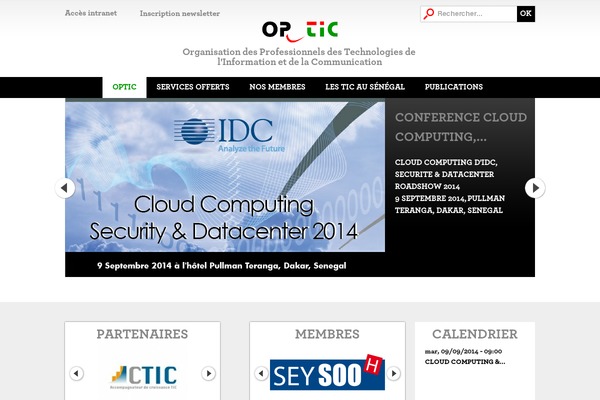Show previous slide in main carousel
The width and height of the screenshot is (600, 400).
65,188
